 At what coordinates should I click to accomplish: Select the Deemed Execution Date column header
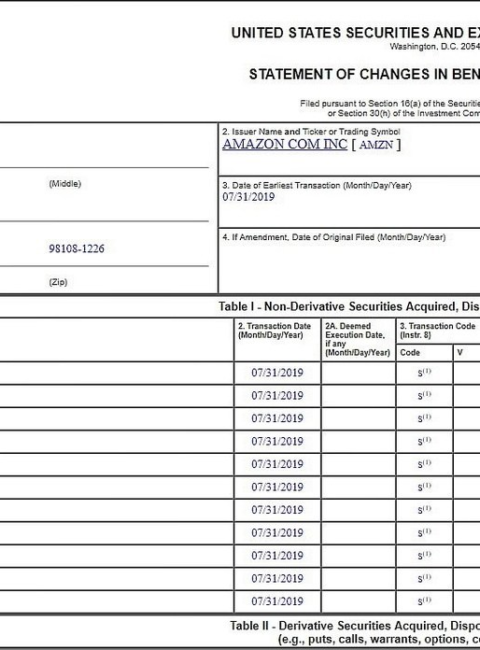pos(358,339)
